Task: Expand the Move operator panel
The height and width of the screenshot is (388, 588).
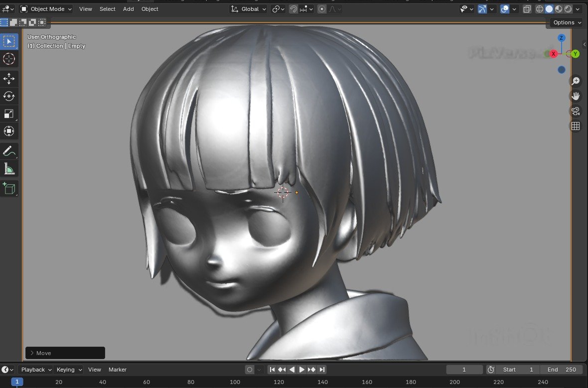Action: click(65, 353)
